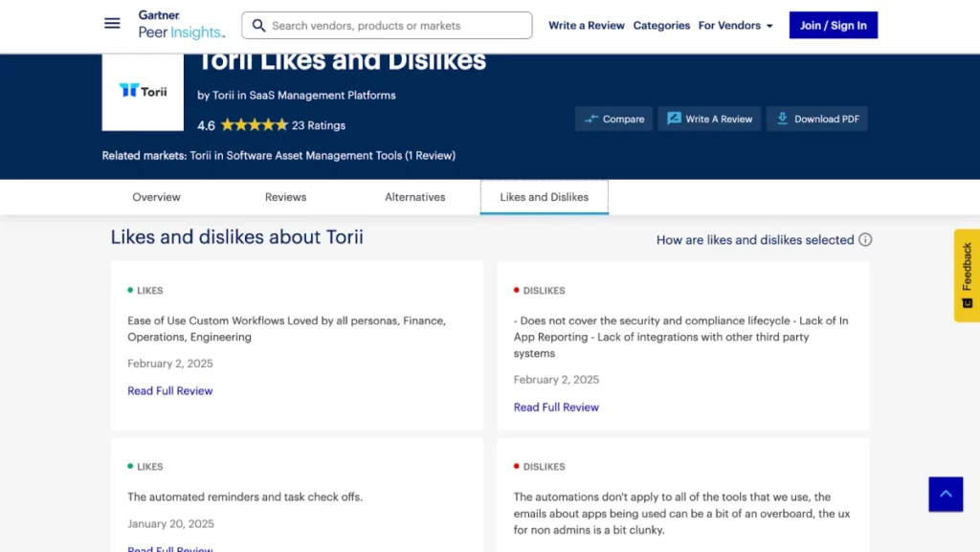
Task: Click the Download PDF arrow icon
Action: (x=782, y=119)
